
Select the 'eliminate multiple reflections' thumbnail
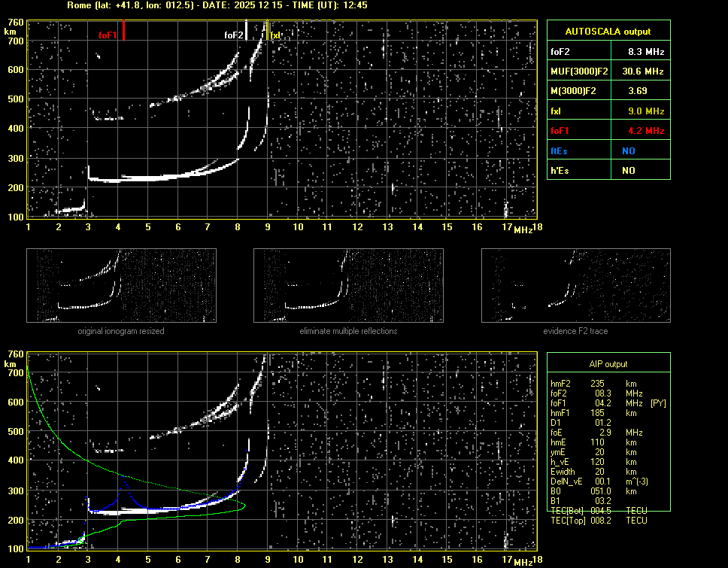coord(348,284)
